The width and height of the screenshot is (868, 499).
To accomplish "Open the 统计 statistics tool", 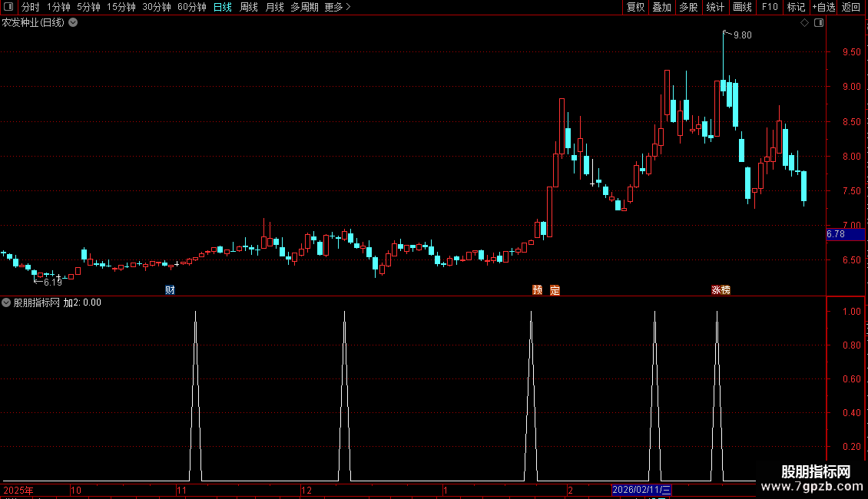I will click(714, 7).
